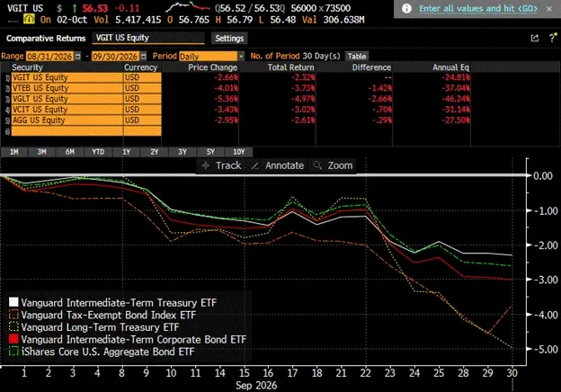Click the Total Return column header
The image size is (561, 392).
[x=291, y=67]
